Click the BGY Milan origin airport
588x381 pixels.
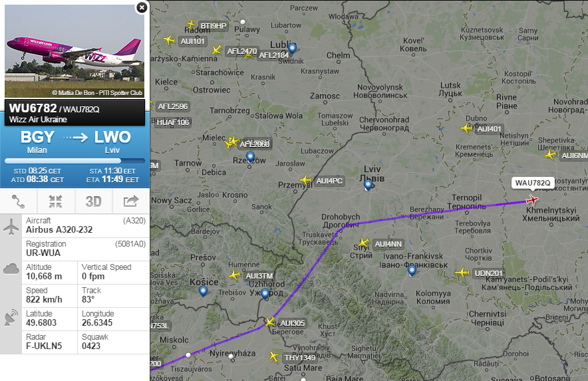(37, 142)
